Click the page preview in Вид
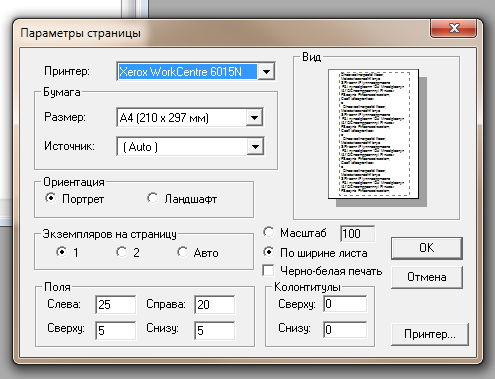The image size is (495, 379). pyautogui.click(x=373, y=134)
